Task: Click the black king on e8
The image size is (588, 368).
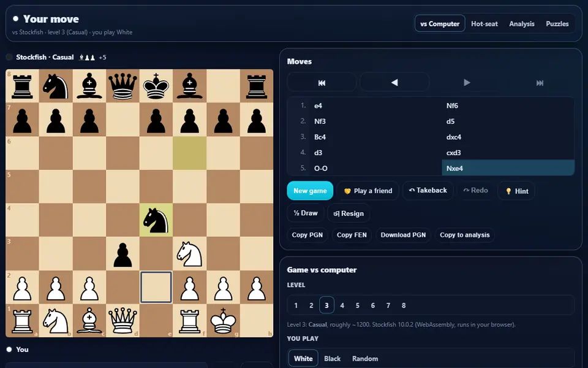Action: coord(156,86)
